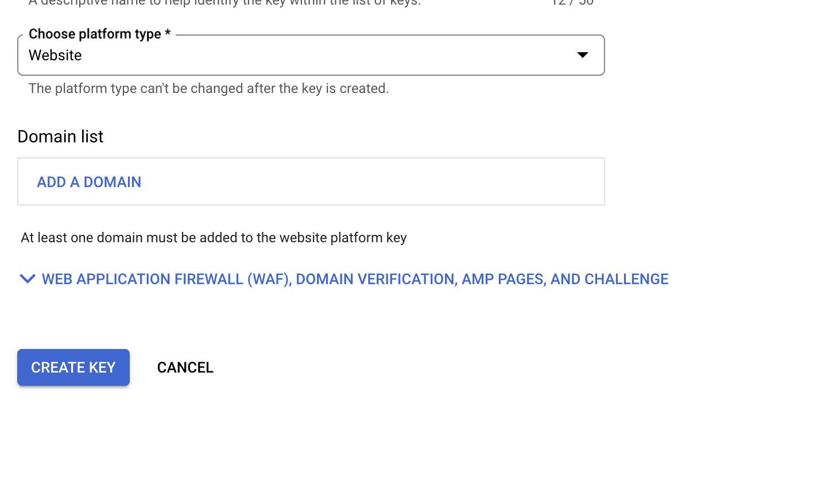This screenshot has height=504, width=829.
Task: Click the platform type dropdown arrow
Action: click(x=582, y=55)
